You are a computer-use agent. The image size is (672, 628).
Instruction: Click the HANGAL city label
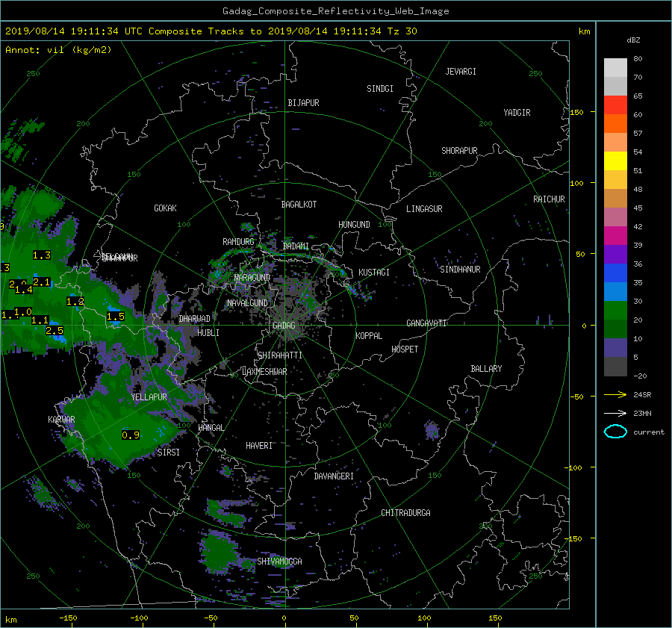(x=211, y=428)
